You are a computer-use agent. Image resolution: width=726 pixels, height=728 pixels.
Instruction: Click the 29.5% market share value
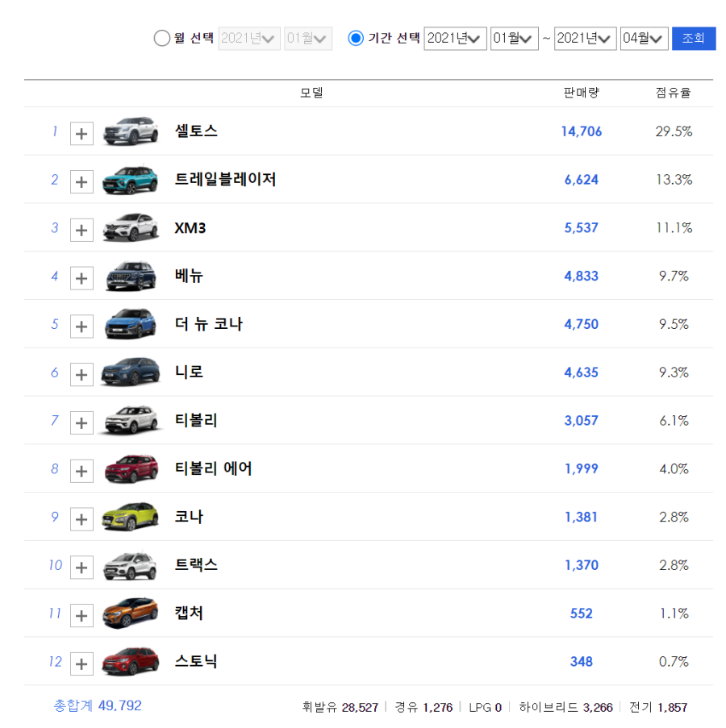click(x=674, y=132)
